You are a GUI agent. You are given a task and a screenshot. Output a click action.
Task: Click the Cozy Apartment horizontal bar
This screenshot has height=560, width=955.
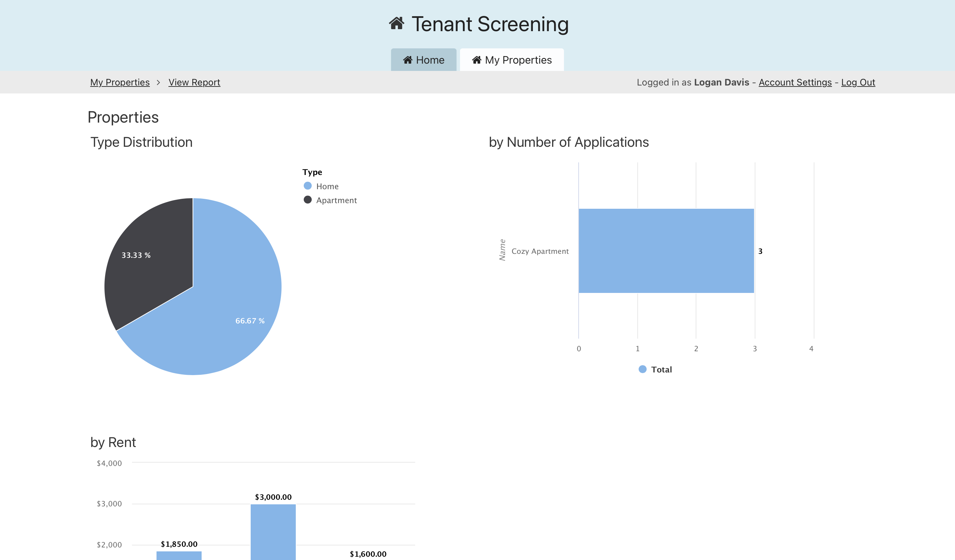tap(666, 251)
